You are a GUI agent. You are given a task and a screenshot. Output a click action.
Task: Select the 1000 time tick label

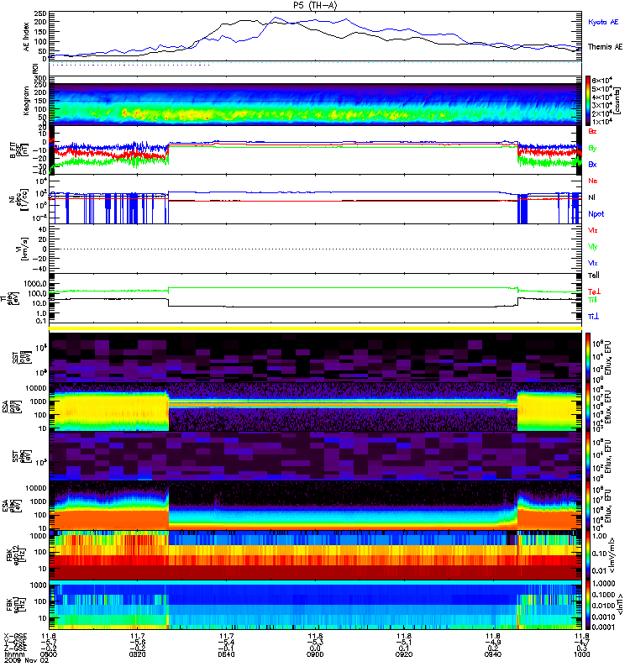[x=581, y=654]
